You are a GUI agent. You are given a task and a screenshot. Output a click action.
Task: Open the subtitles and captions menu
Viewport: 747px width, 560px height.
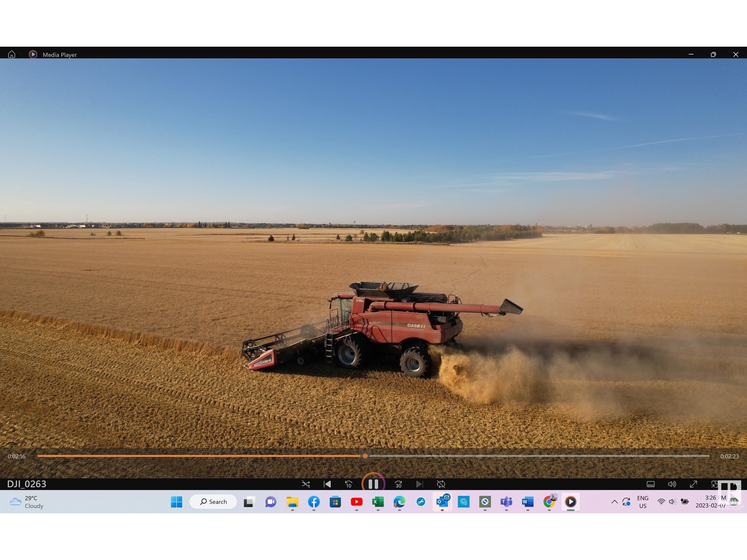pos(650,484)
